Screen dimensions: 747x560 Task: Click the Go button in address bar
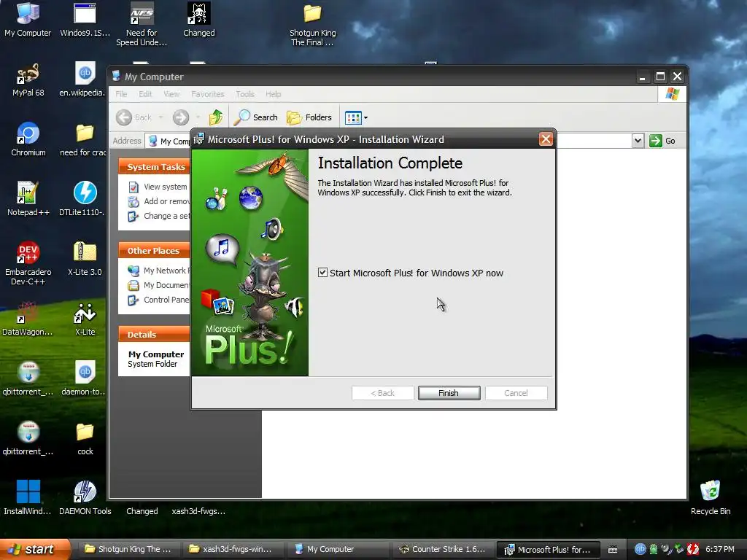coord(662,141)
